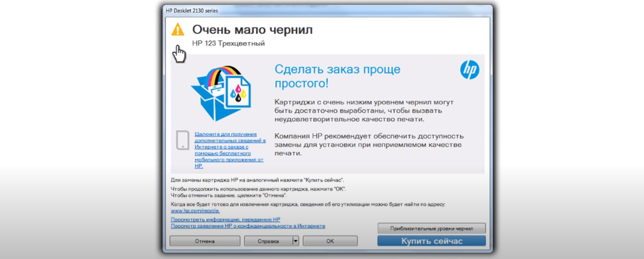Expand the Справка dropdown arrow
Screen dimensions: 644x259
(296, 241)
